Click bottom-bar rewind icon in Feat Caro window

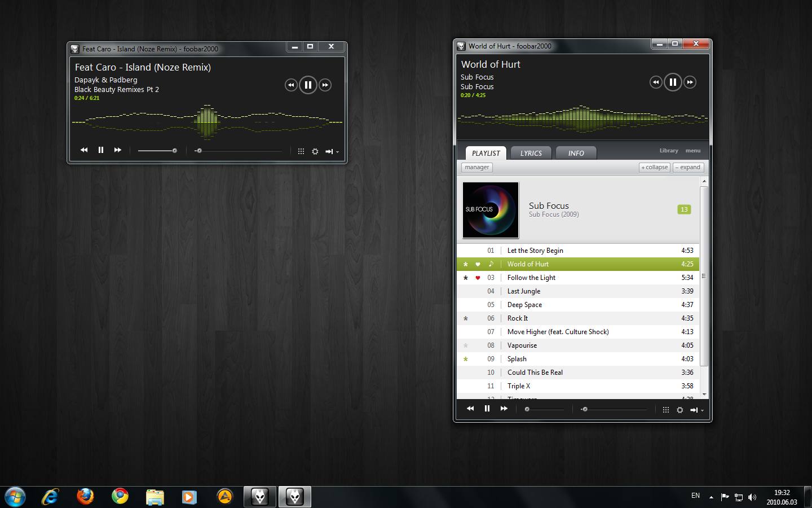(x=84, y=150)
